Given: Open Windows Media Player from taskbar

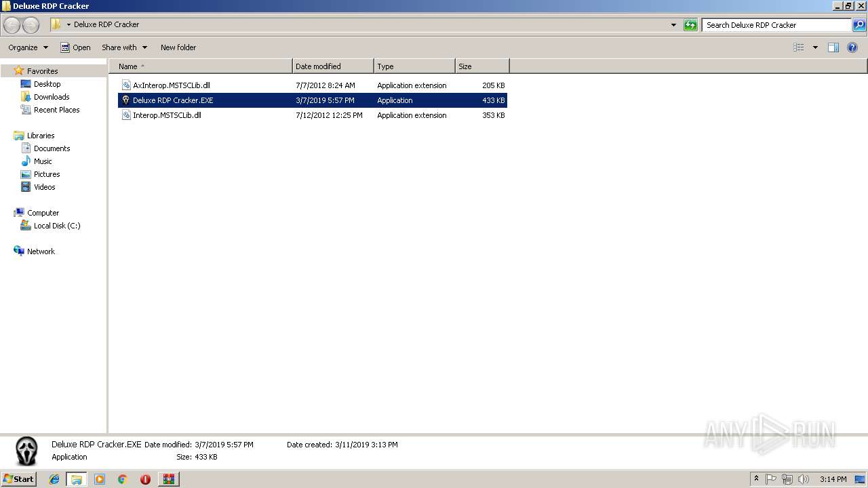Looking at the screenshot, I should coord(100,479).
